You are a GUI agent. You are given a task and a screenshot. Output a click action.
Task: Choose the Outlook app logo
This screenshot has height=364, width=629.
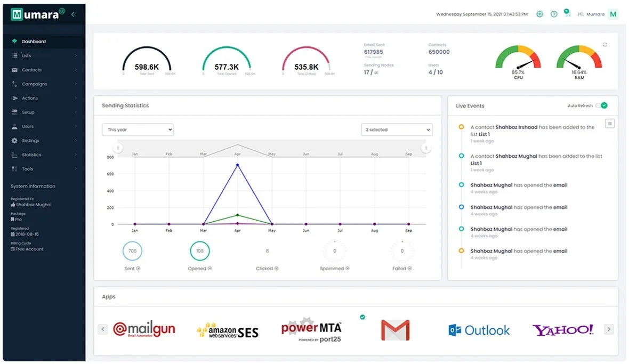click(479, 330)
